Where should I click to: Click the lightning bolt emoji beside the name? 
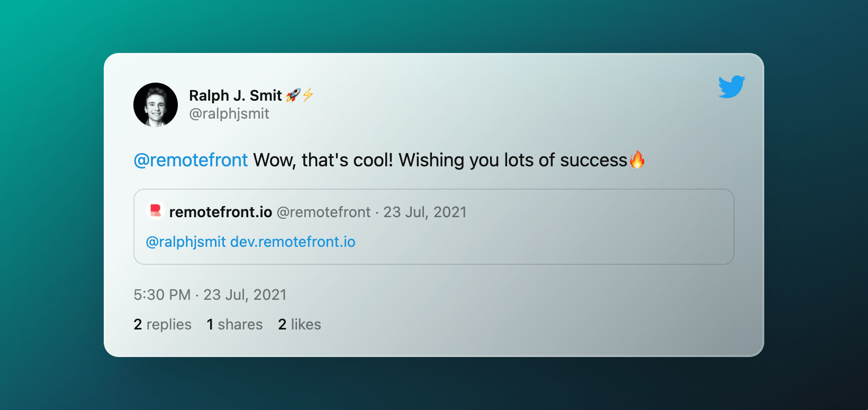[x=308, y=95]
